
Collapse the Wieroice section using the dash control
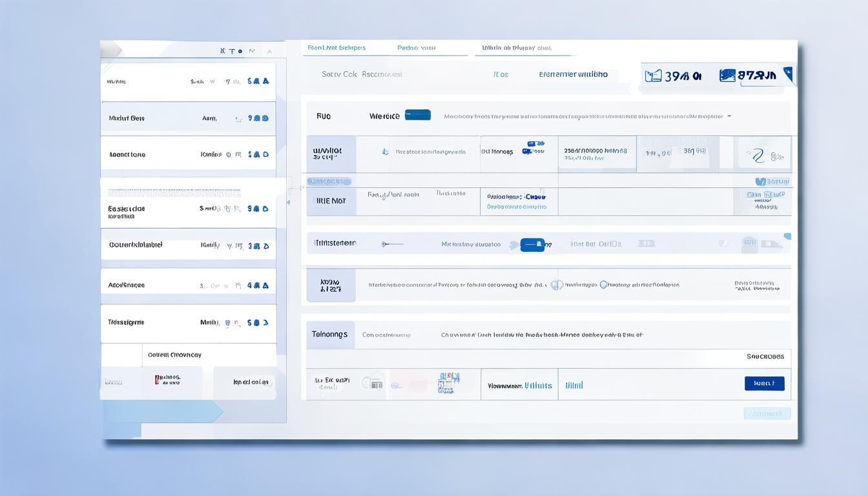click(729, 116)
